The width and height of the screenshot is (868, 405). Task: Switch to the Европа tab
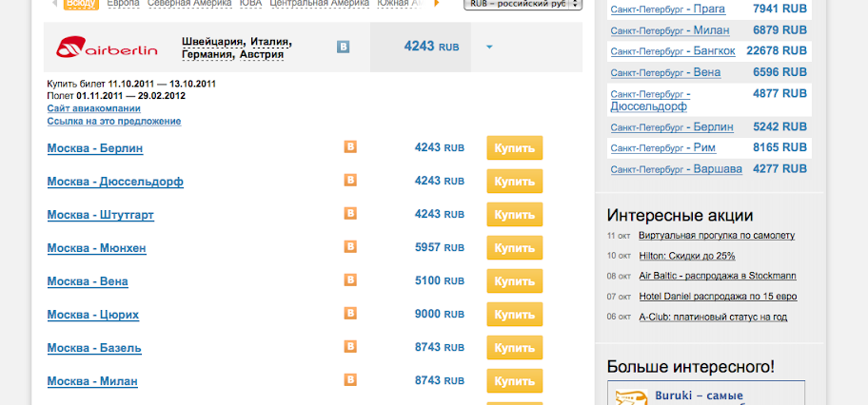click(123, 3)
